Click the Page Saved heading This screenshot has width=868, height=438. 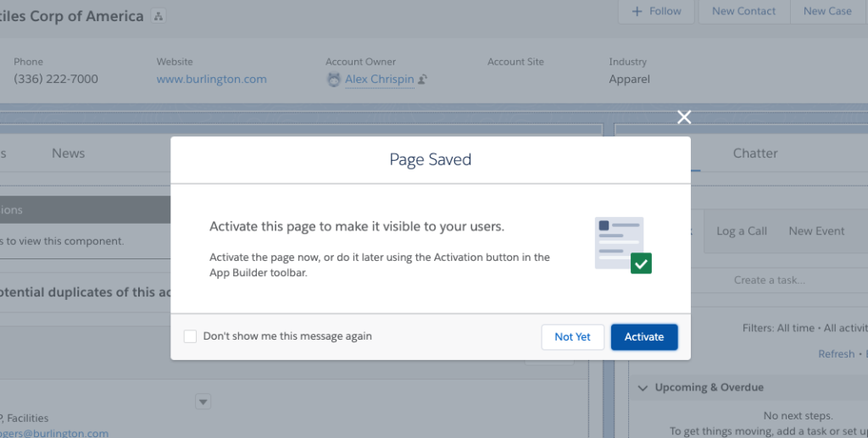tap(430, 159)
